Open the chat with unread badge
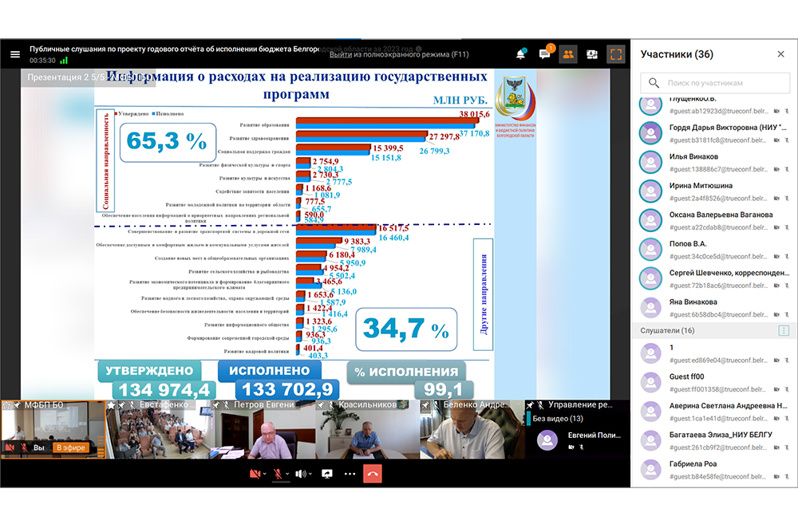Viewport: 798px width, 532px height. click(545, 54)
